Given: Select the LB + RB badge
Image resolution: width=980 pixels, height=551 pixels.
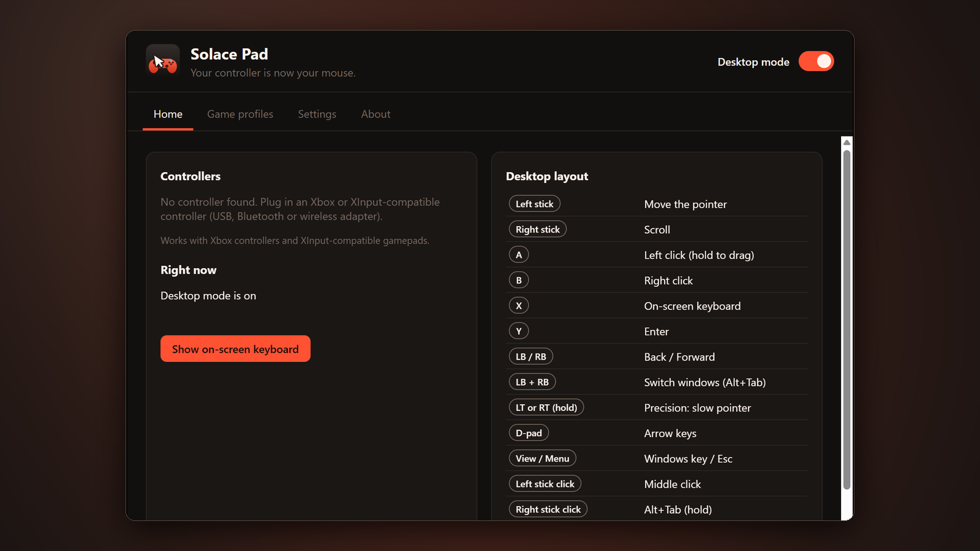Looking at the screenshot, I should (x=532, y=382).
